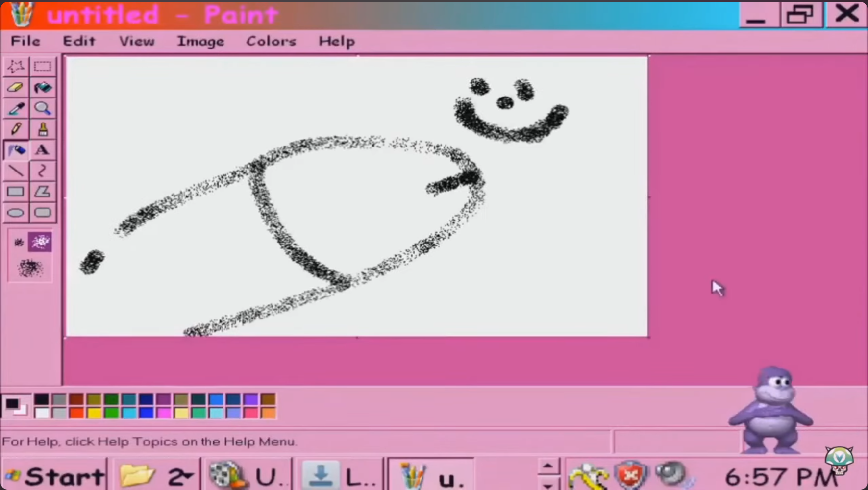Click the taskbar scroll up arrow
Viewport: 868px width, 490px height.
(x=548, y=466)
